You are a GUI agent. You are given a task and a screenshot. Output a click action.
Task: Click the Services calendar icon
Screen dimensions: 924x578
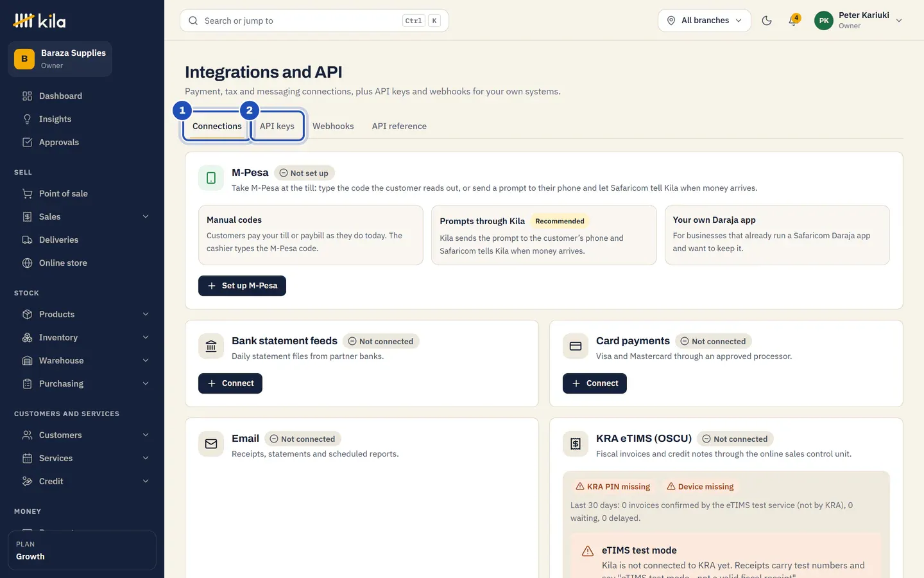coord(27,458)
